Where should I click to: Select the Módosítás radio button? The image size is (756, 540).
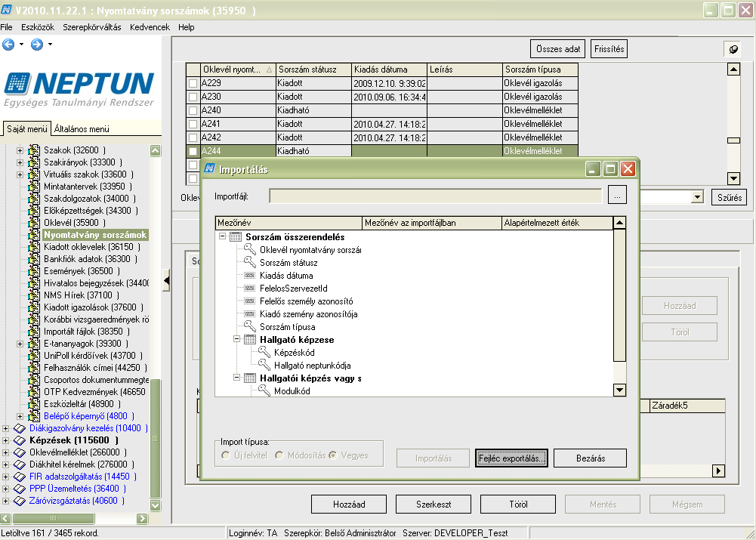(x=279, y=455)
